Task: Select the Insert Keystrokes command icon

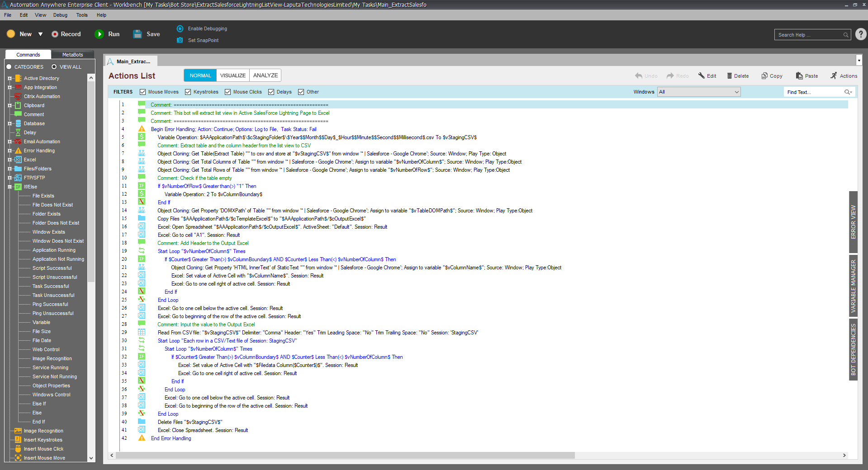Action: 18,440
